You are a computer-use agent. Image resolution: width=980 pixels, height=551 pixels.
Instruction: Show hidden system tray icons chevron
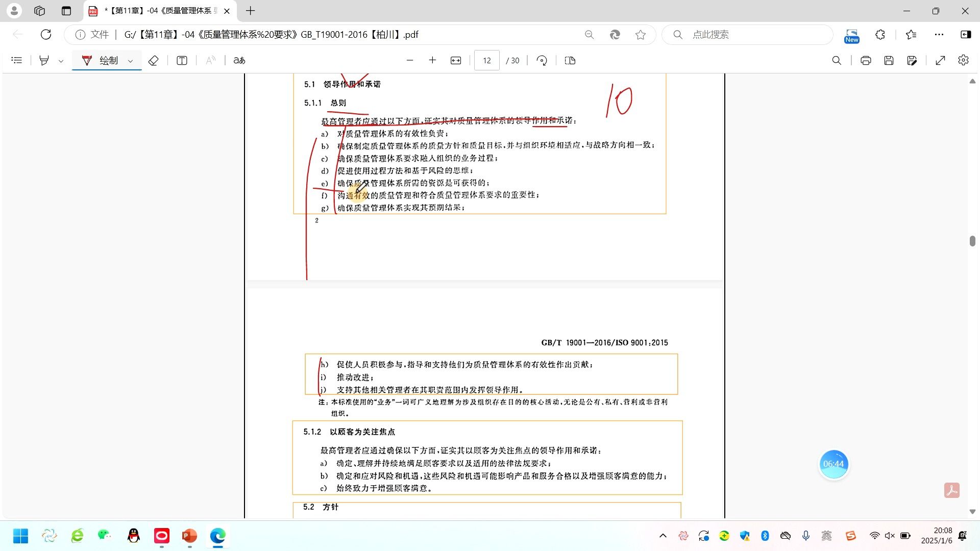663,536
